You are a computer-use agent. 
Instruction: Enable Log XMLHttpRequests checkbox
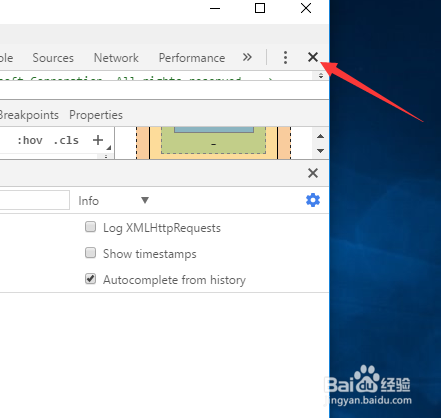pos(90,227)
